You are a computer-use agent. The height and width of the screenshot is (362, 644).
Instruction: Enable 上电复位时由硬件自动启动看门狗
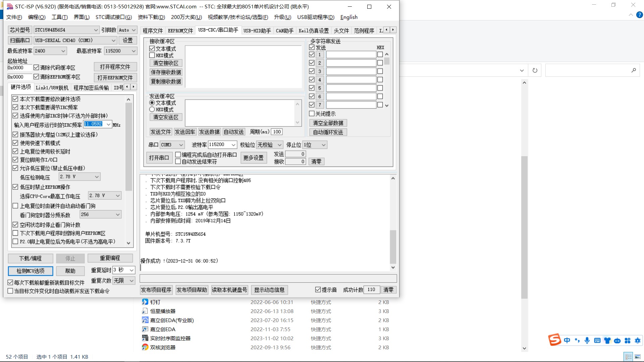(x=15, y=206)
